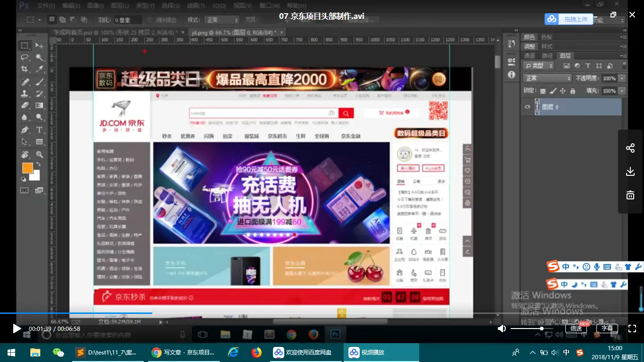Click the 羽化 feather input field
Viewport: 644px width, 362px height.
(x=127, y=20)
